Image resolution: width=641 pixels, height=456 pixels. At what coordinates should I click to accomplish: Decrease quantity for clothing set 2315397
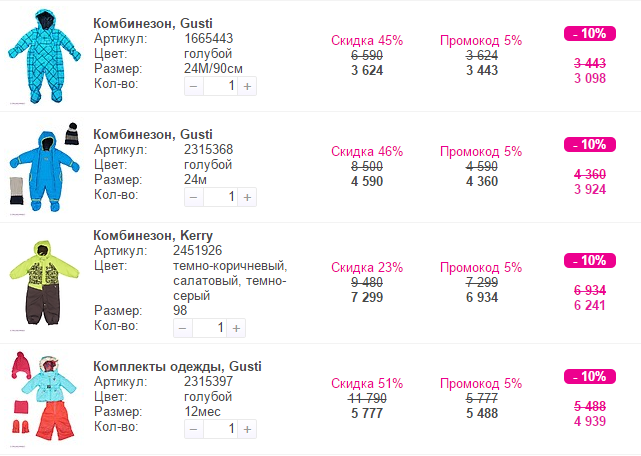tap(194, 429)
